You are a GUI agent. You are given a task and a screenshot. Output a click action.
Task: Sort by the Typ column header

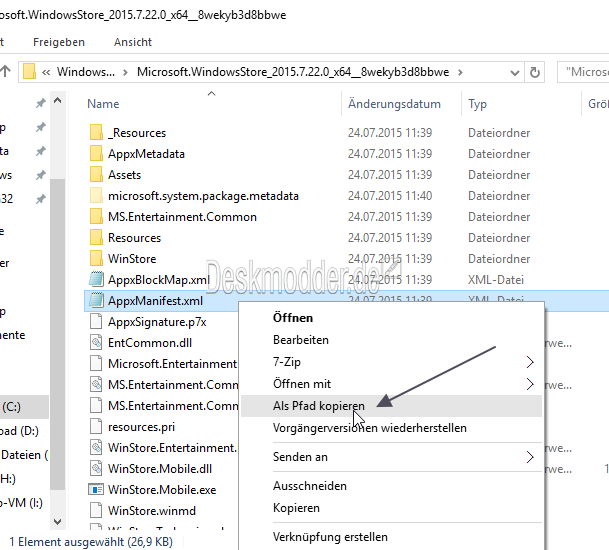point(477,104)
